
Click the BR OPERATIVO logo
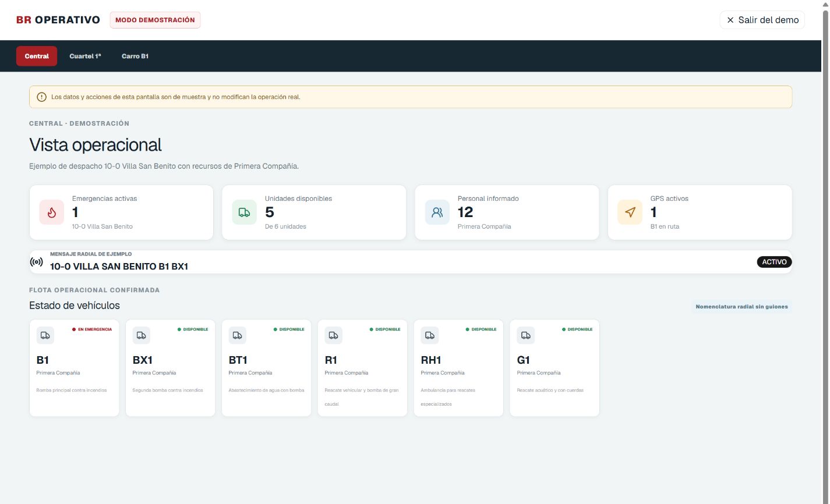pos(58,20)
